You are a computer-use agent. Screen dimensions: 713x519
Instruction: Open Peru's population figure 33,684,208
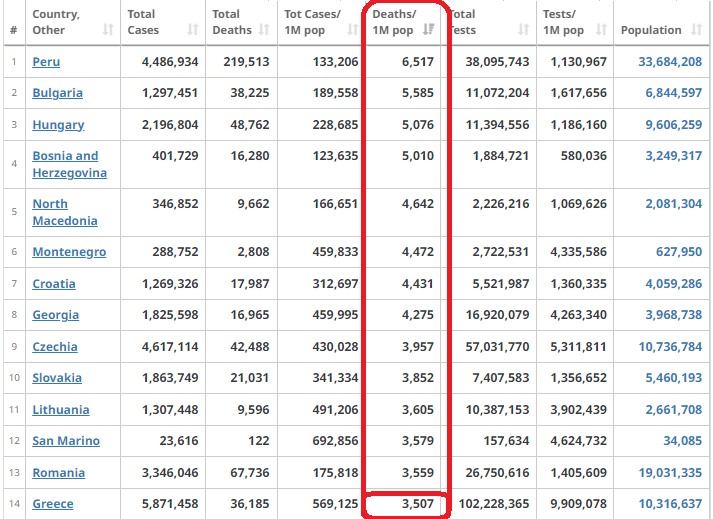[x=669, y=62]
